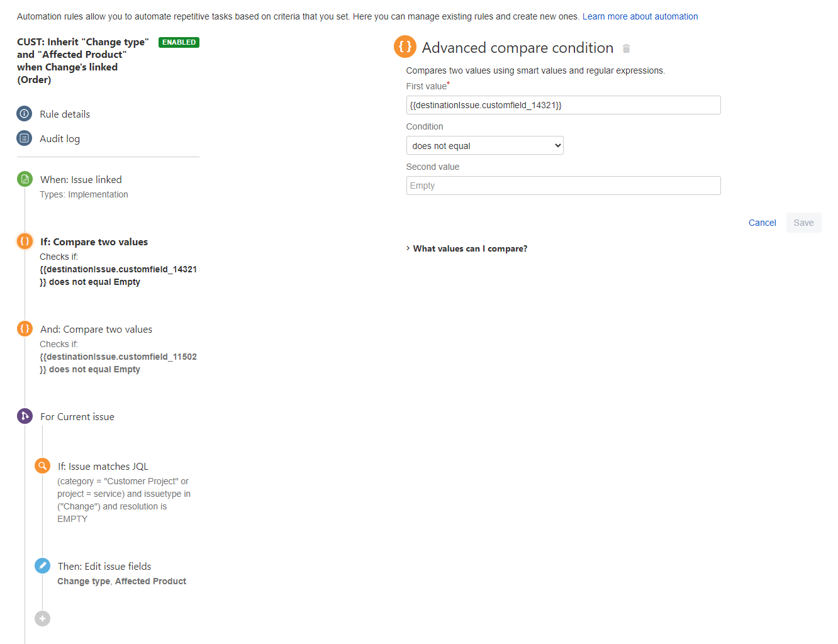Click inside the First value input field
The width and height of the screenshot is (838, 644).
(x=563, y=105)
